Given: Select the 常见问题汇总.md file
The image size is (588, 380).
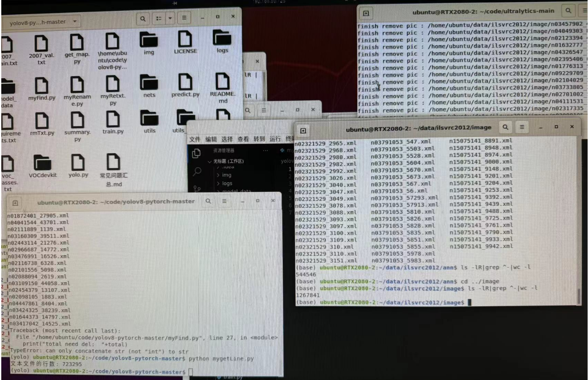Looking at the screenshot, I should 113,171.
